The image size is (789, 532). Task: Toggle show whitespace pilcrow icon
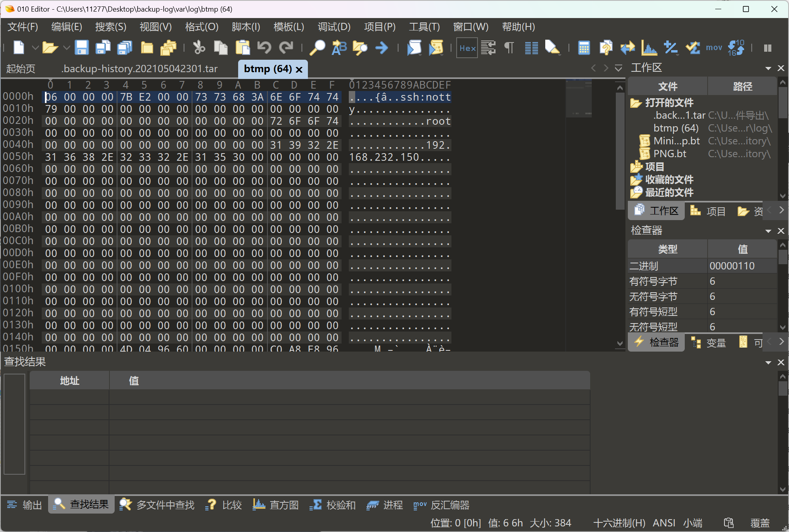(509, 48)
